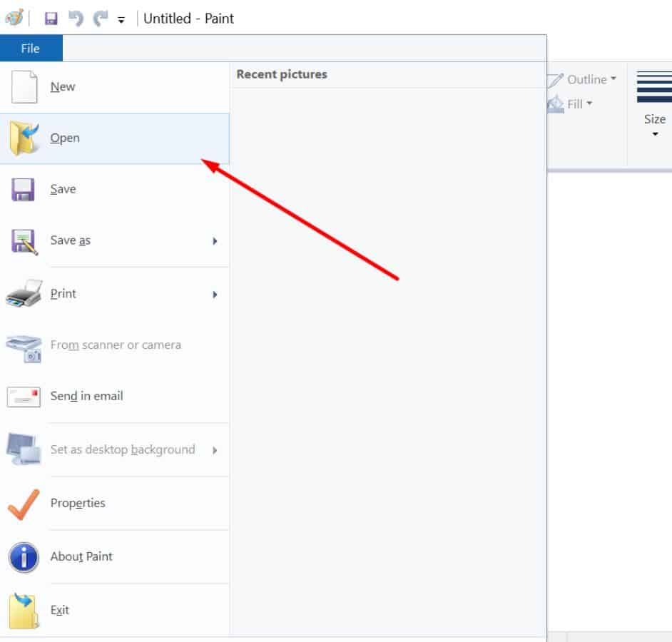Image resolution: width=672 pixels, height=642 pixels.
Task: Click the Paint app icon in title bar
Action: tap(14, 18)
